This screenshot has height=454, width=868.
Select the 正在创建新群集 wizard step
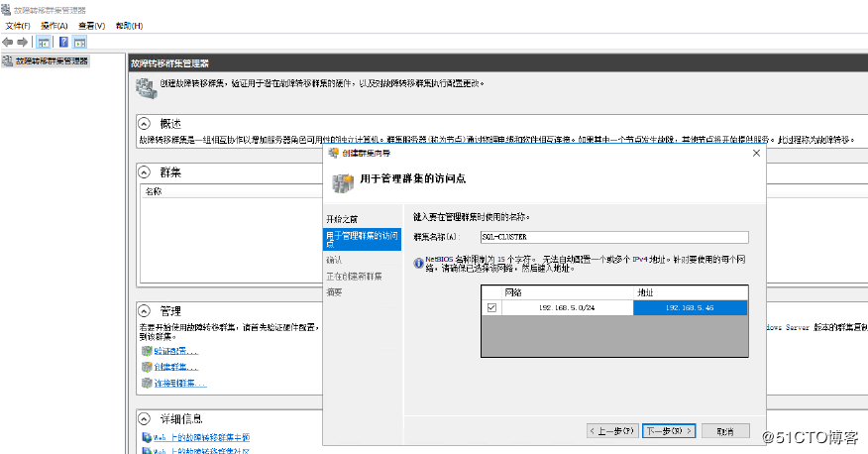(x=354, y=277)
